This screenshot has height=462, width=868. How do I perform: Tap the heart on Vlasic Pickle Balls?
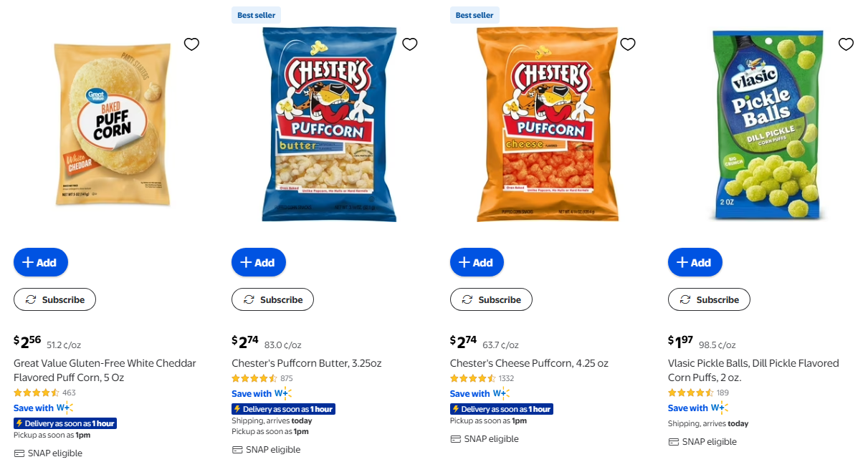846,44
